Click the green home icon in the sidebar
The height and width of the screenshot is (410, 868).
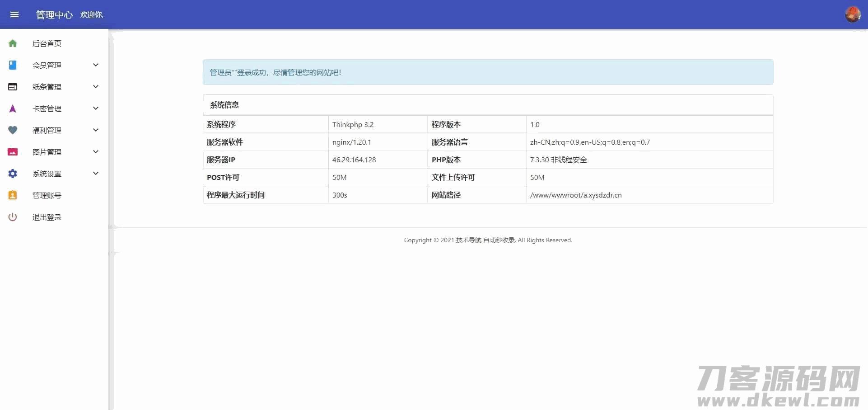[x=13, y=43]
